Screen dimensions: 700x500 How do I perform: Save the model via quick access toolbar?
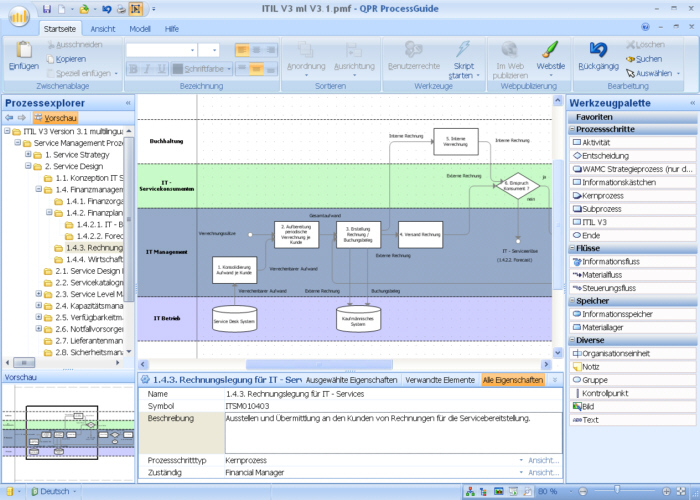click(x=46, y=8)
